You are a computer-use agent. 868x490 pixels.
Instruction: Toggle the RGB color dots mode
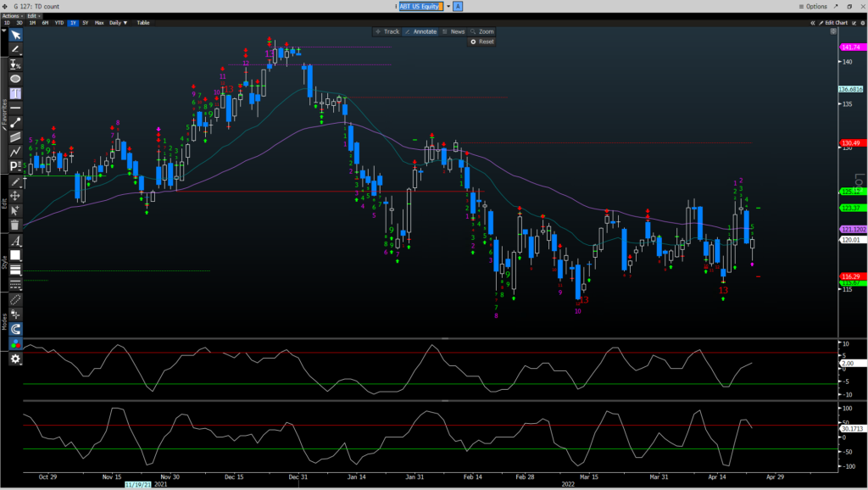pos(15,344)
